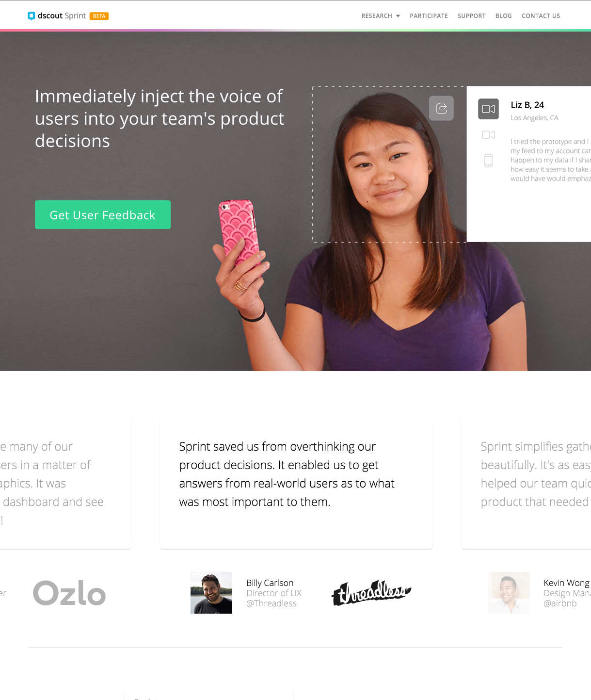This screenshot has width=591, height=700.
Task: Click the orange BETA badge
Action: click(x=99, y=16)
